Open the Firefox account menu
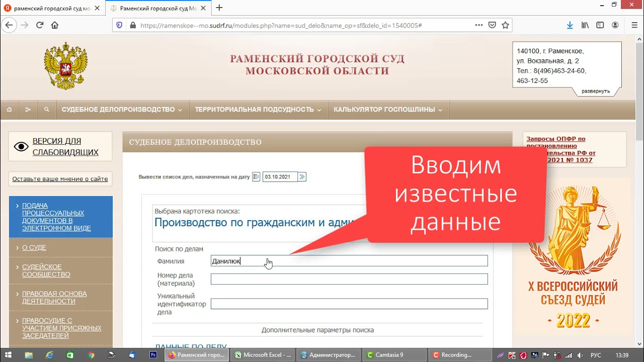Viewport: 644px width, 362px height. (x=615, y=25)
